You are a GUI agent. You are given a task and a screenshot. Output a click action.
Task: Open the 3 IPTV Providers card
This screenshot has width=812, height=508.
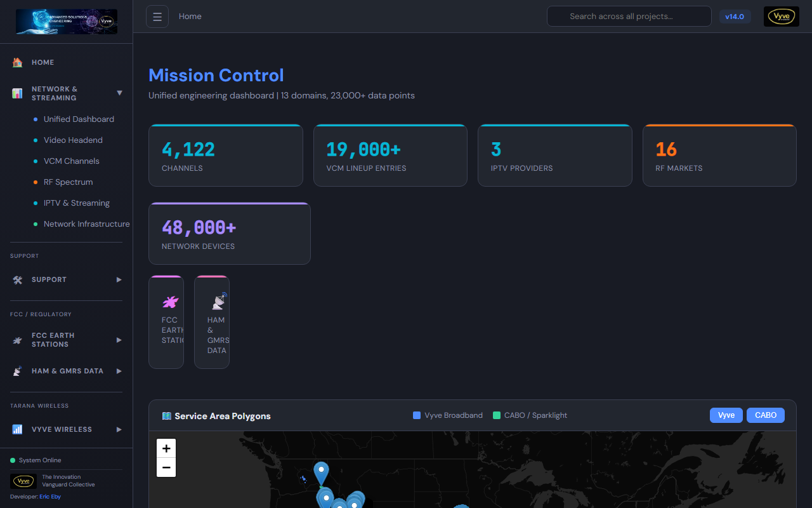[555, 156]
